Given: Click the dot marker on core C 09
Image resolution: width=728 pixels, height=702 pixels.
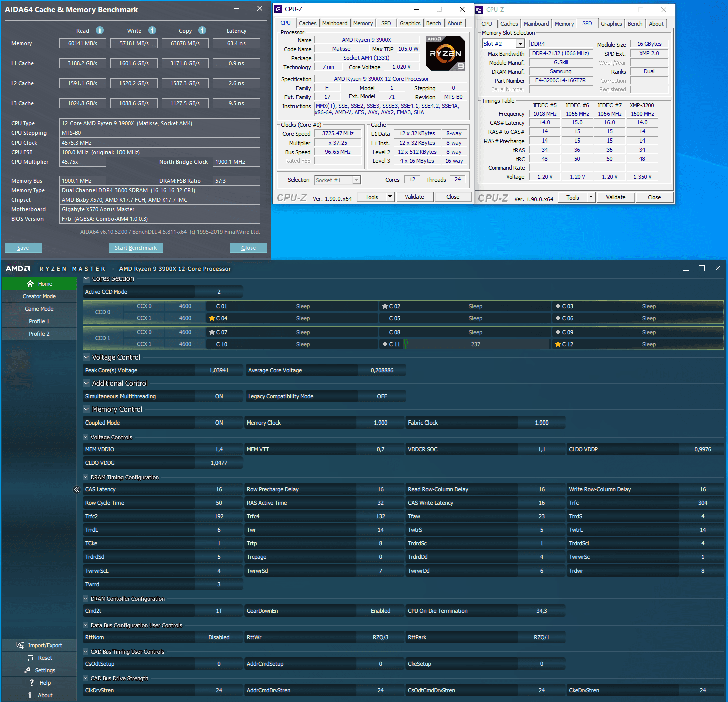Looking at the screenshot, I should 558,332.
